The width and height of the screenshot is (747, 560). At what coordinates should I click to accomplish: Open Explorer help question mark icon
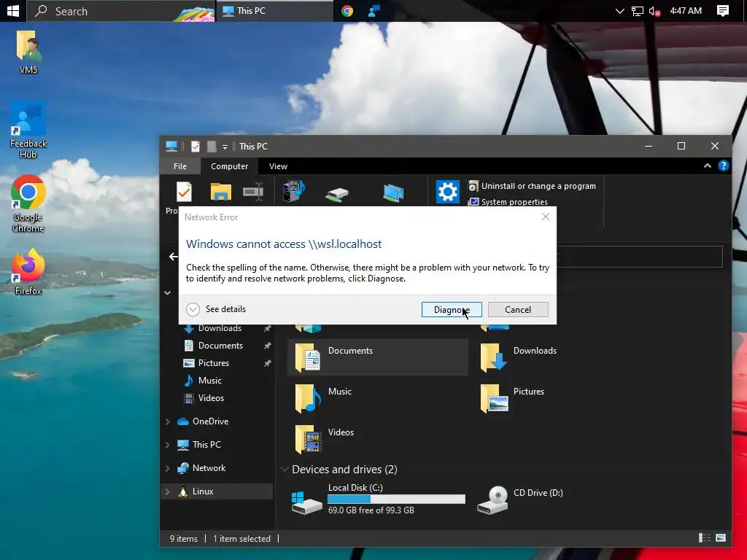[x=723, y=166]
